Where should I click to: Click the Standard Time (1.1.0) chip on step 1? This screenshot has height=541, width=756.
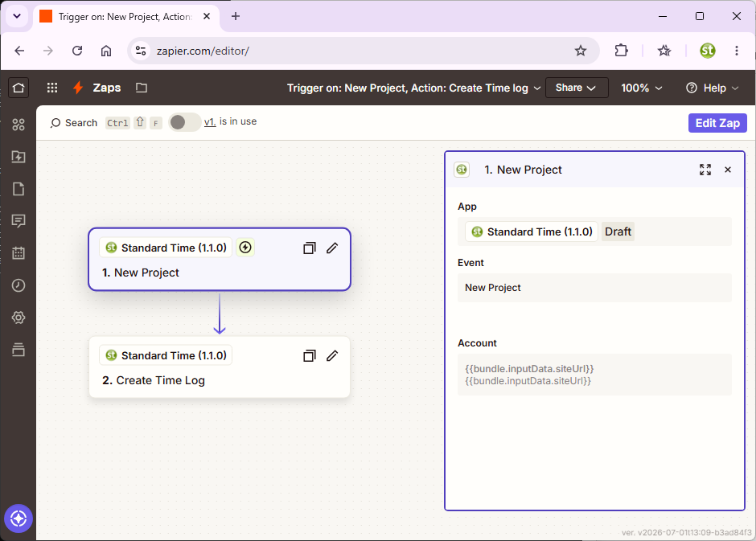166,248
